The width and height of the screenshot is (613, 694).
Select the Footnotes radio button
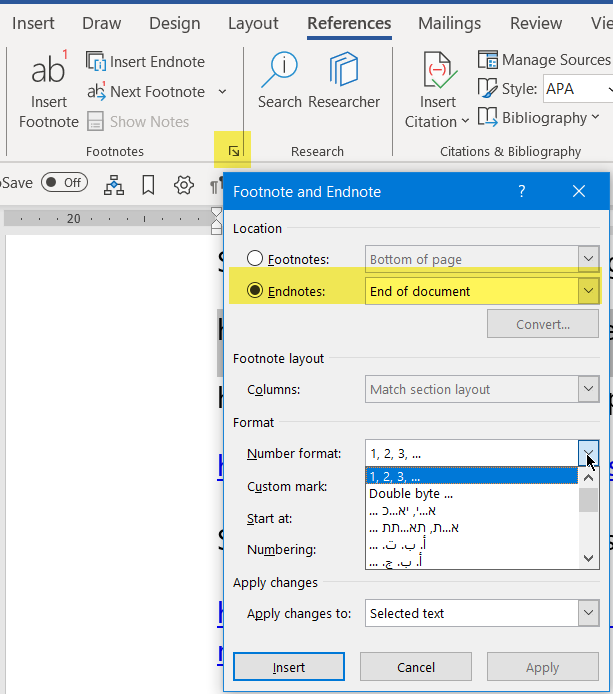tap(255, 258)
